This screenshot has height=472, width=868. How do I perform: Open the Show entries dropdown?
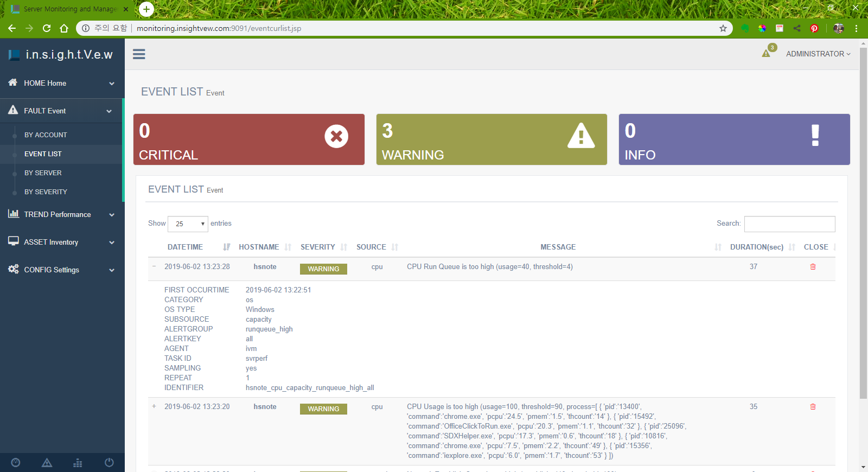(x=188, y=224)
